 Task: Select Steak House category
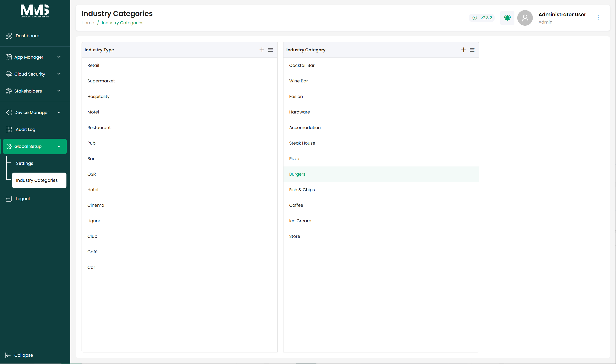381,143
